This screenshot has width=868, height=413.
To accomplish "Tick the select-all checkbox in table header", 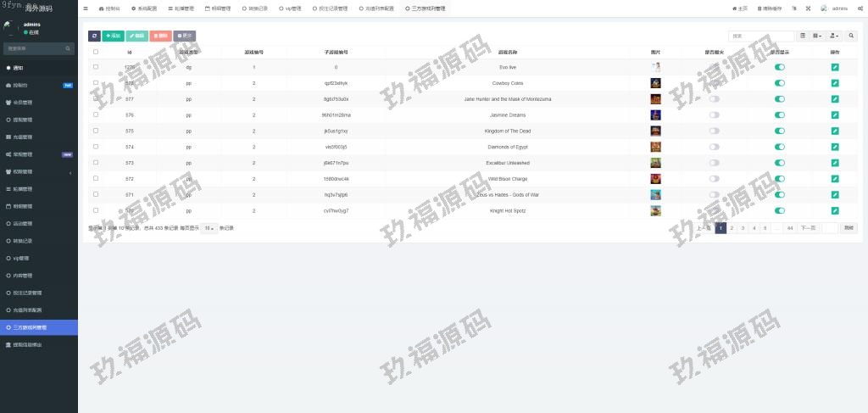I will pyautogui.click(x=96, y=52).
